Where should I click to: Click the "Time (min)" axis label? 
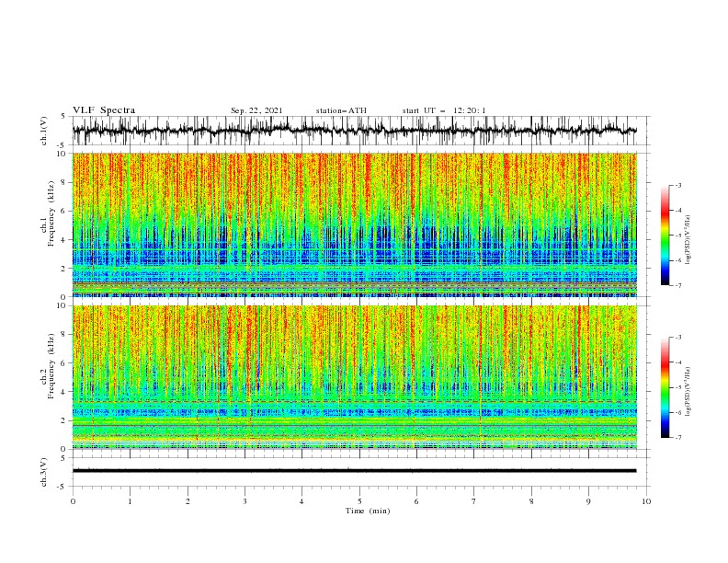point(368,511)
